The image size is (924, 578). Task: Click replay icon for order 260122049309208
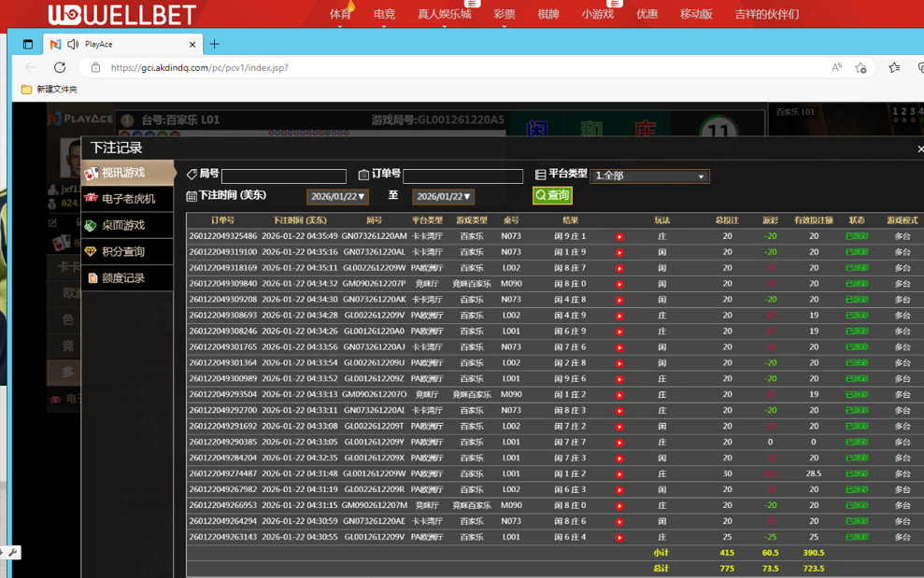619,301
